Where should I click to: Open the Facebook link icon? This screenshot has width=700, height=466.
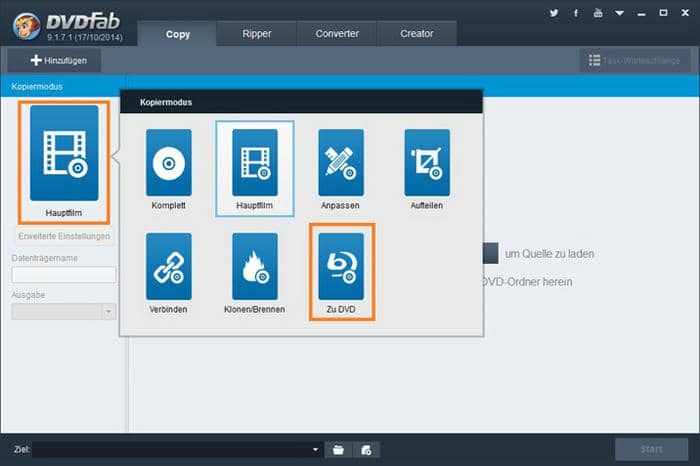point(576,13)
